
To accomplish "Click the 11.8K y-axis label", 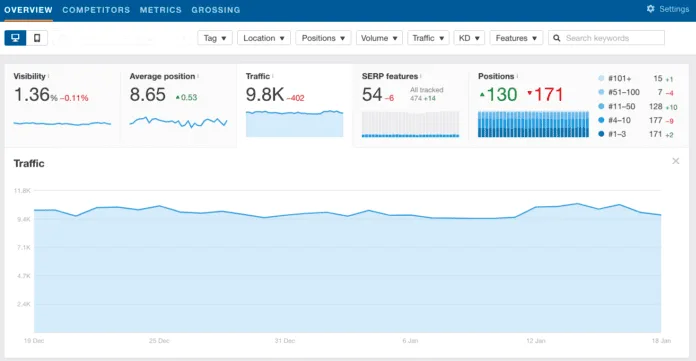I will [x=22, y=190].
